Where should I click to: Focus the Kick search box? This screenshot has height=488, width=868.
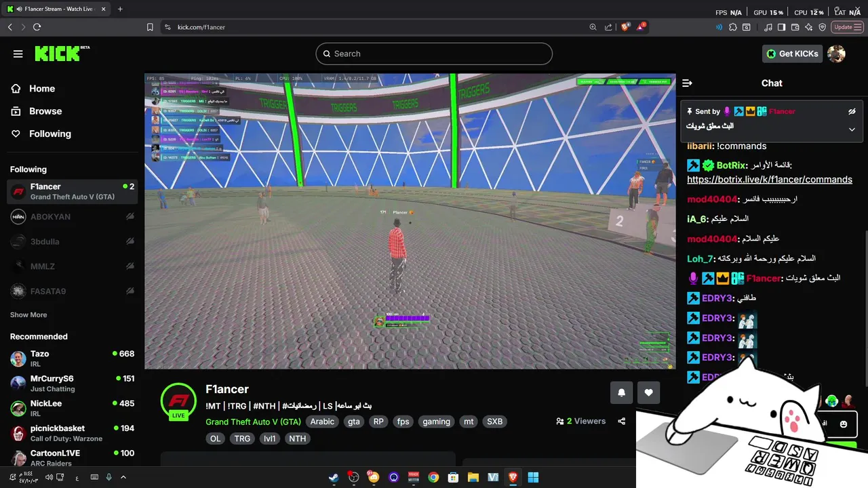point(434,54)
